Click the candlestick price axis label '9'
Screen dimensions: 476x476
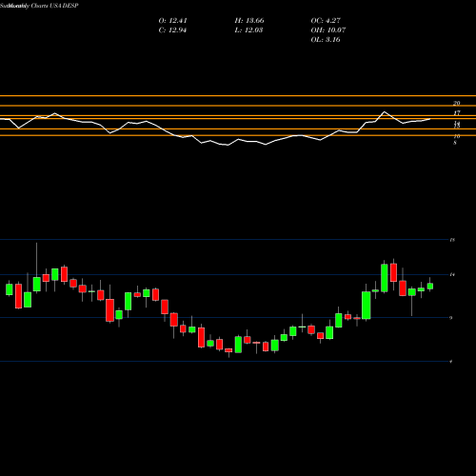coord(451,318)
